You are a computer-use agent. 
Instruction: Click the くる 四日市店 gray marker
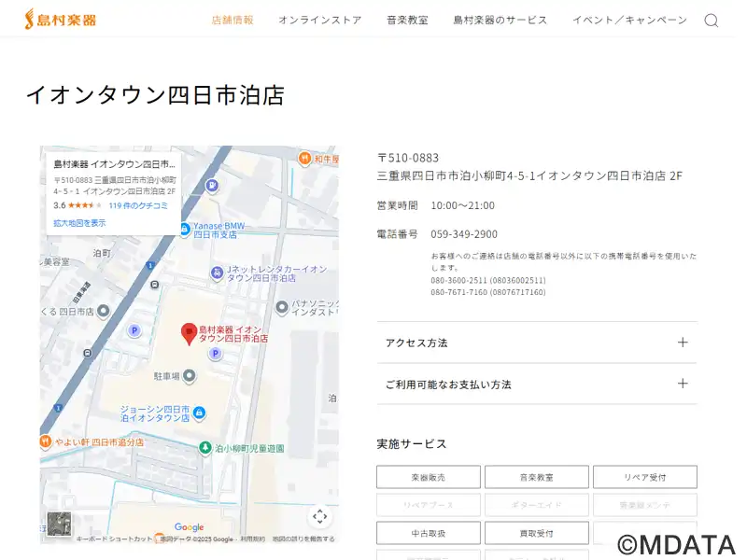[103, 312]
